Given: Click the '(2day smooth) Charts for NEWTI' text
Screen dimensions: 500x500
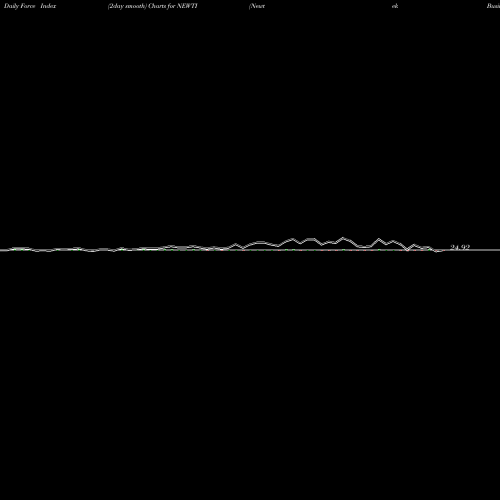Looking at the screenshot, I should click(153, 6).
